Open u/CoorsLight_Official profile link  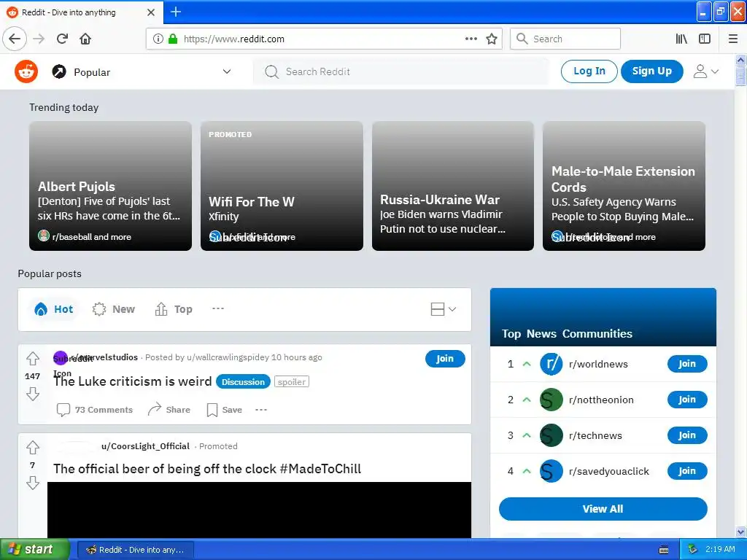pyautogui.click(x=145, y=446)
